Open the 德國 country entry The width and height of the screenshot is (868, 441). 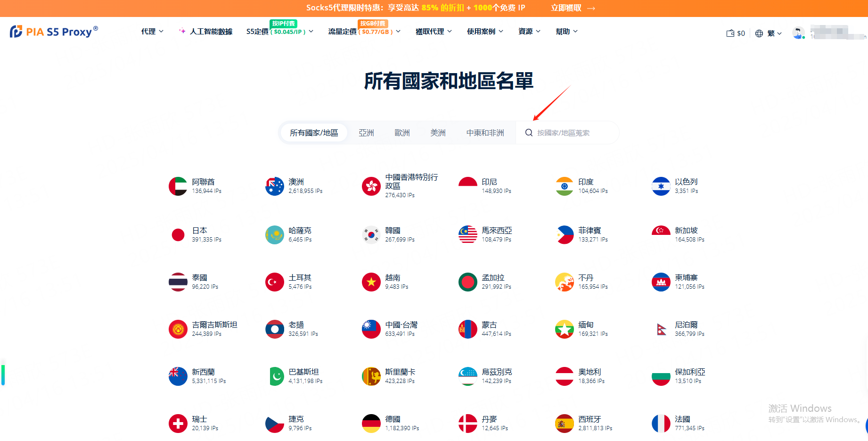(x=393, y=419)
